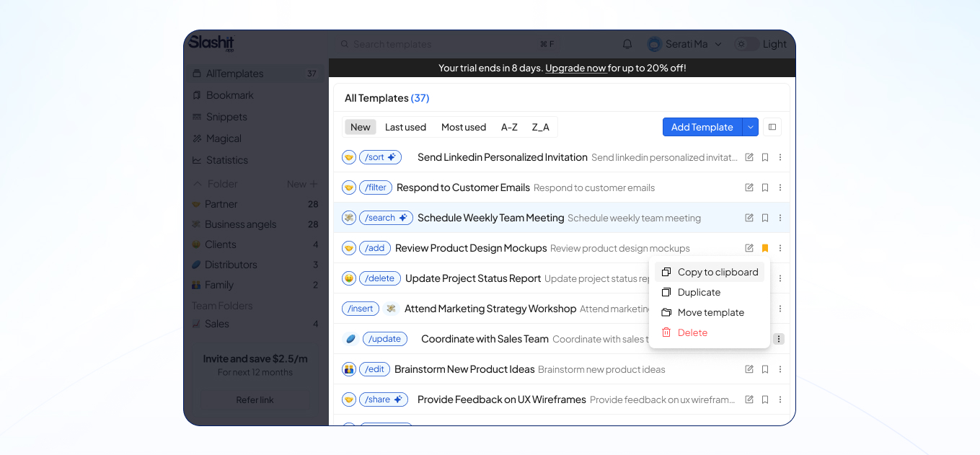The width and height of the screenshot is (980, 455).
Task: Click the /filter shortcut tag
Action: coord(376,187)
